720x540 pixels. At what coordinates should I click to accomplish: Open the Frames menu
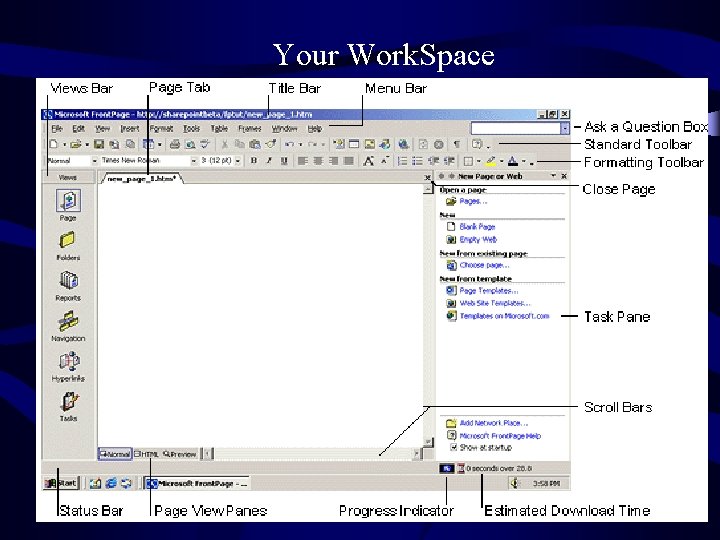[x=249, y=129]
